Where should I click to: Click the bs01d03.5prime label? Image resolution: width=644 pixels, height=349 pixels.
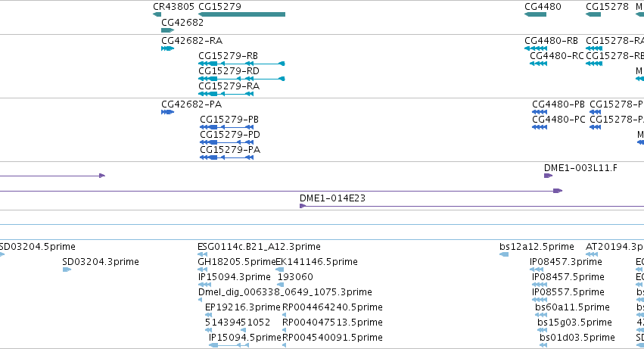(x=577, y=338)
